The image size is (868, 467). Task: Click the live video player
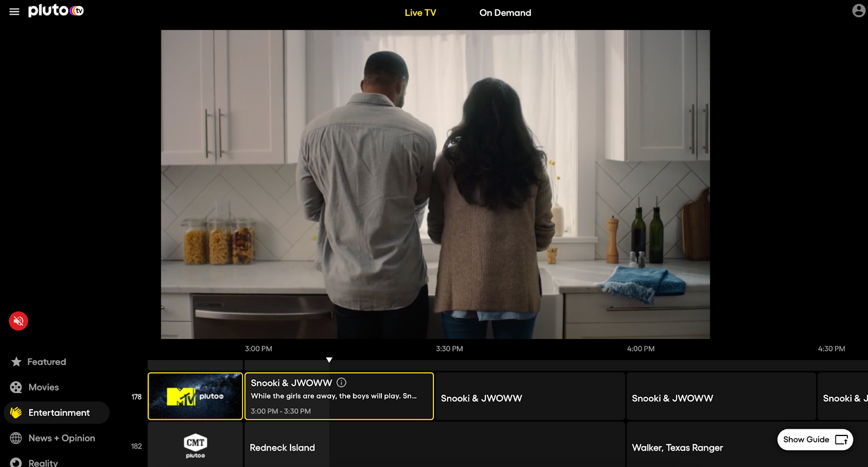tap(435, 184)
